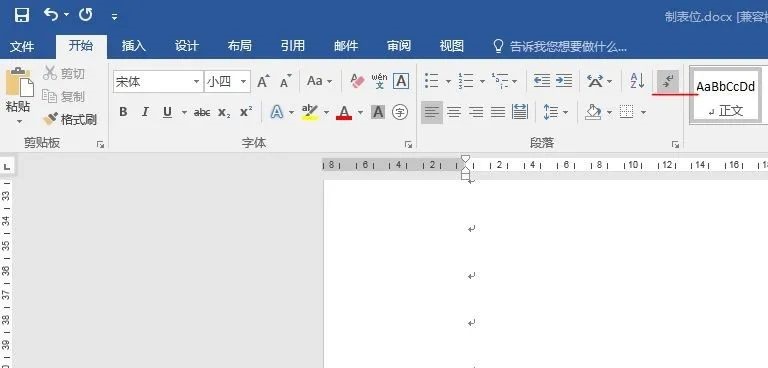Open the 字体 dialog launcher
Viewport: 768px width, 368px height.
pos(408,145)
